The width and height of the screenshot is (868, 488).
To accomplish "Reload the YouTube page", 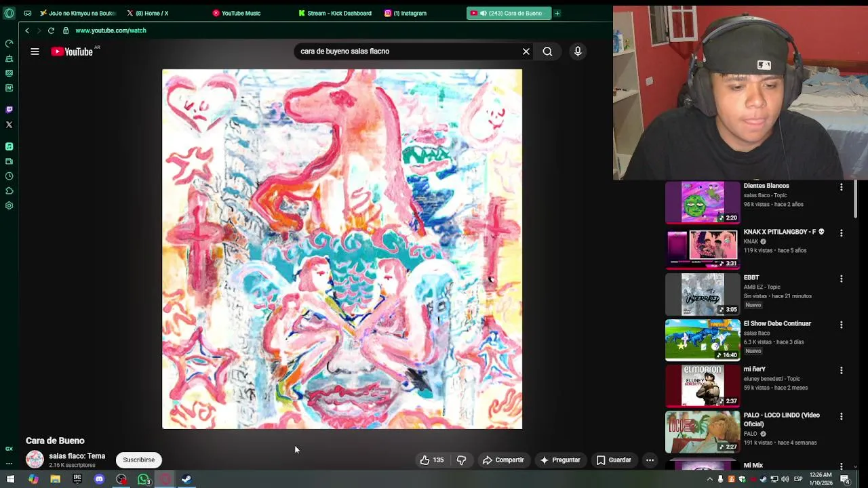I will click(x=51, y=30).
